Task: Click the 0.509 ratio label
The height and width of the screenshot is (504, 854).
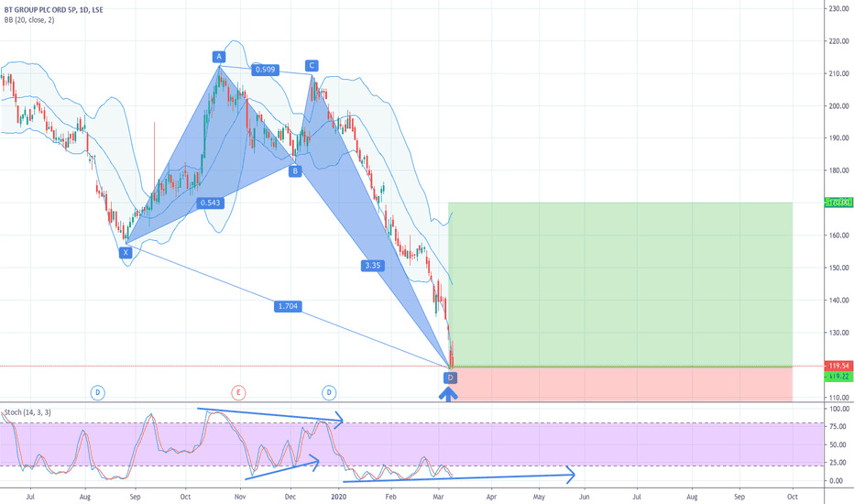Action: pos(265,70)
